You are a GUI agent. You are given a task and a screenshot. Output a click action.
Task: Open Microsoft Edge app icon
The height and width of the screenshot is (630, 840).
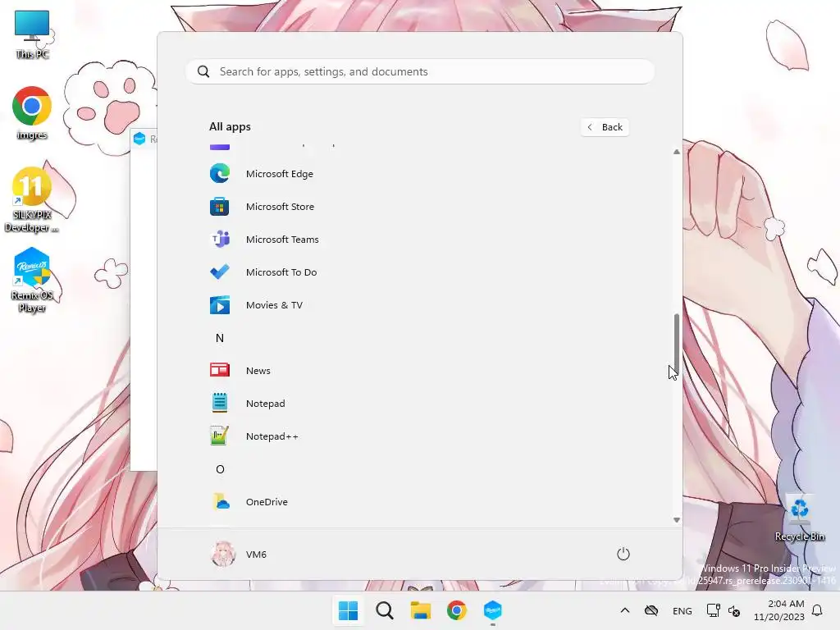pyautogui.click(x=220, y=174)
